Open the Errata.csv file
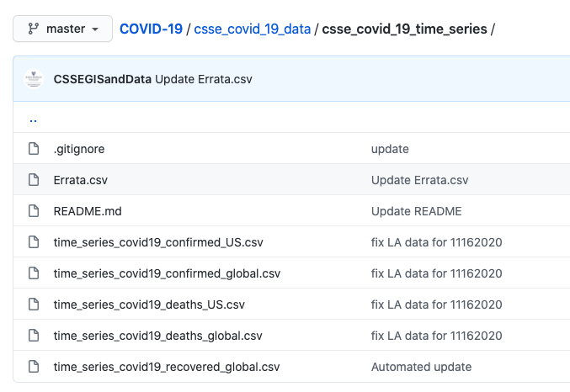This screenshot has height=392, width=570. pyautogui.click(x=80, y=180)
